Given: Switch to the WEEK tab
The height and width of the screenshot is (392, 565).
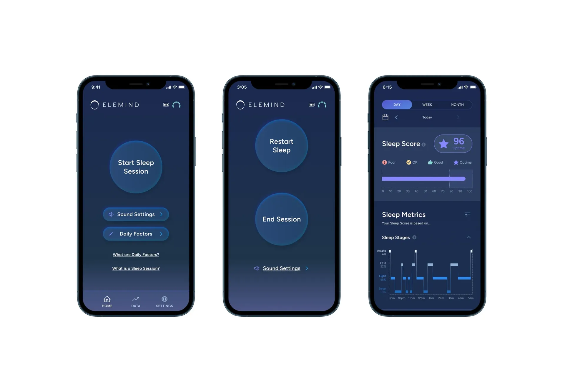Looking at the screenshot, I should point(426,104).
